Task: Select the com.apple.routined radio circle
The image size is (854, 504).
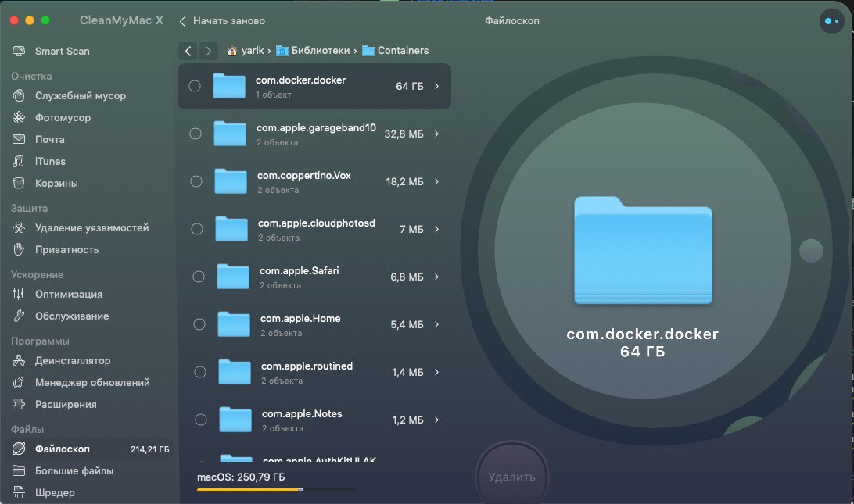Action: tap(200, 372)
